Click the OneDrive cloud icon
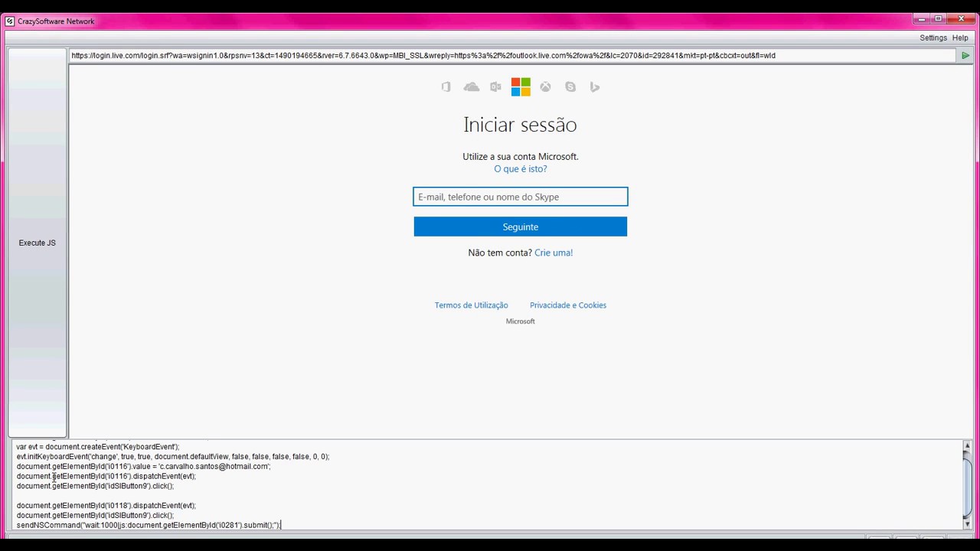The width and height of the screenshot is (980, 551). [472, 87]
